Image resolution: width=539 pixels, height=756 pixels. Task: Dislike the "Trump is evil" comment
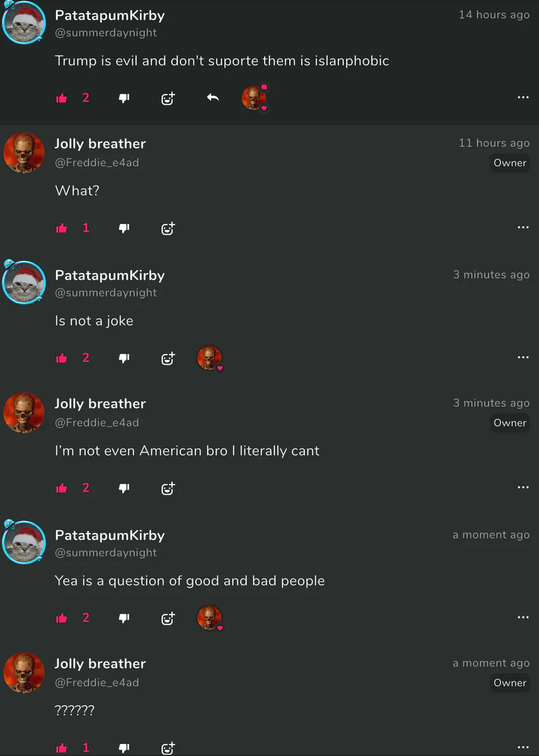(124, 98)
